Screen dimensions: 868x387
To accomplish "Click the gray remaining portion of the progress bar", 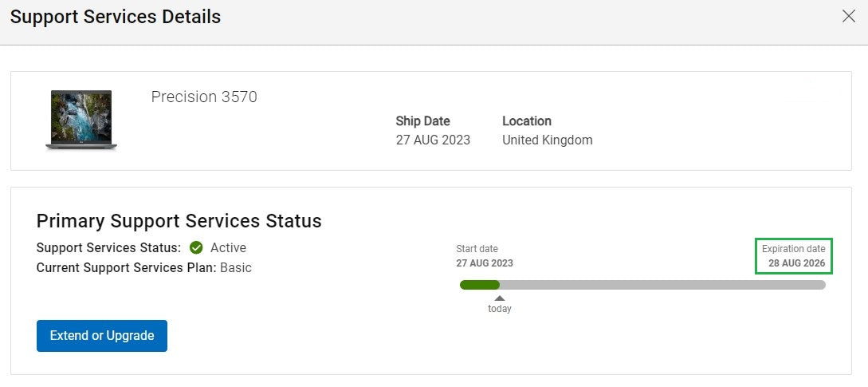I will pyautogui.click(x=662, y=285).
